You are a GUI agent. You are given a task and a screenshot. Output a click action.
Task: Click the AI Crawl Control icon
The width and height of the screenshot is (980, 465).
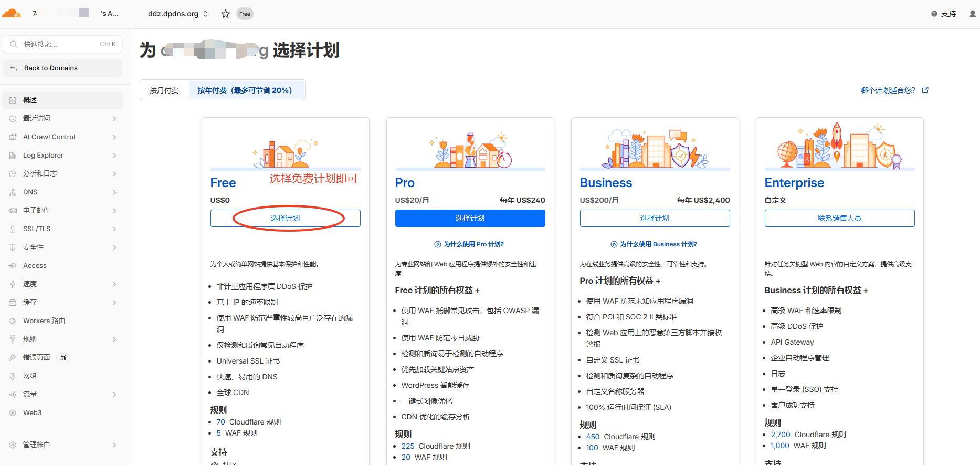13,137
